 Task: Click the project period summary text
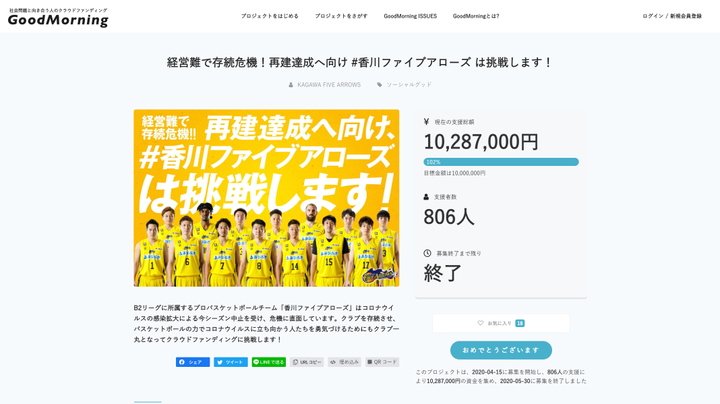click(x=501, y=376)
